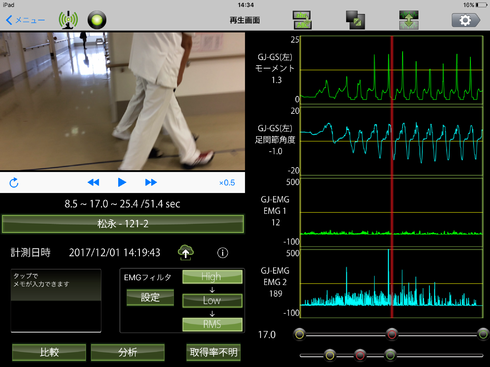
Task: Reload the video with the circular arrow
Action: point(14,183)
